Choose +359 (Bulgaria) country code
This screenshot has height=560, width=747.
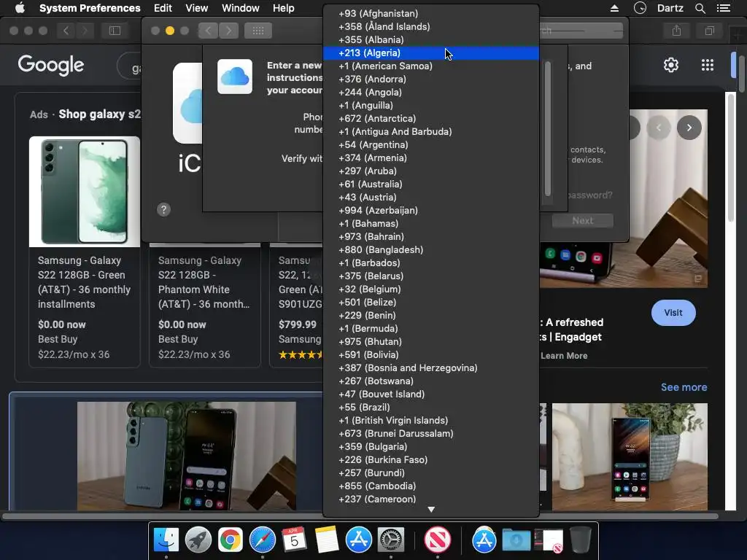(x=431, y=447)
